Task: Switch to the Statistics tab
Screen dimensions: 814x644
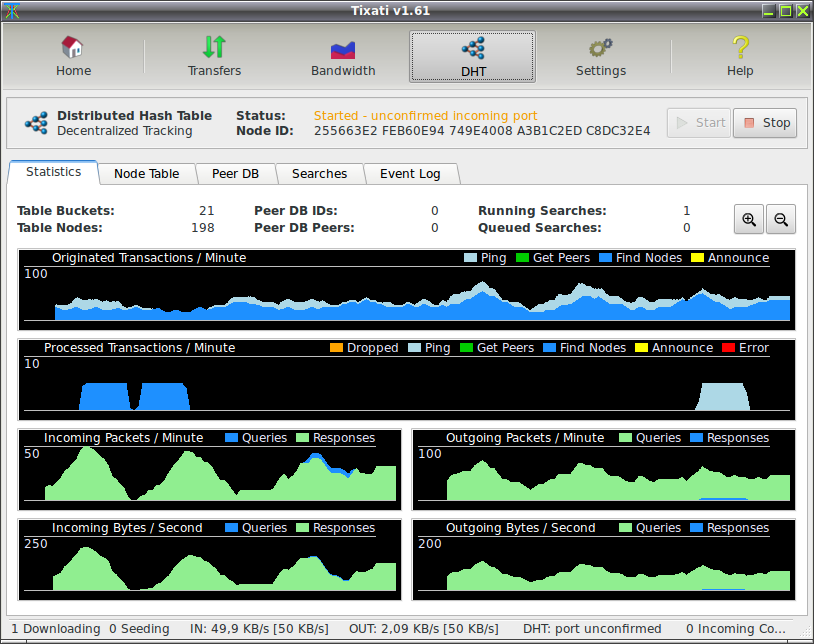Action: (53, 172)
